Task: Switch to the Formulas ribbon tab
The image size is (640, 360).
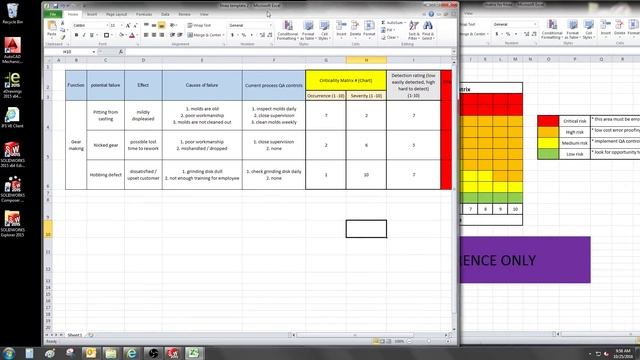Action: (144, 14)
